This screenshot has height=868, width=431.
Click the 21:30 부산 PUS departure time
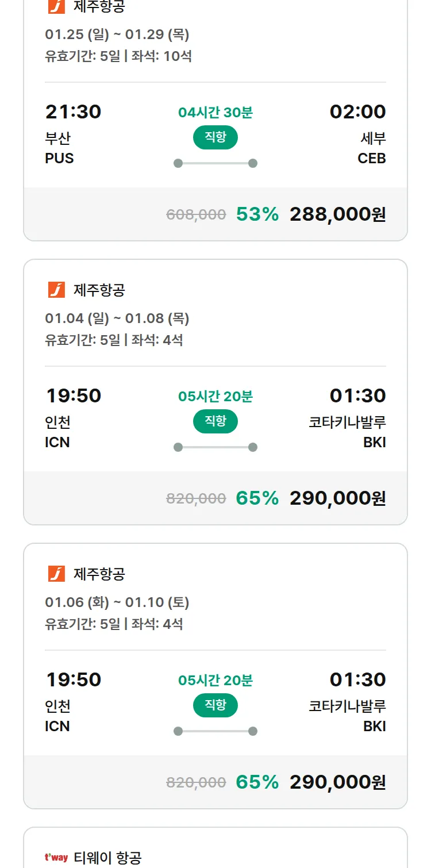click(73, 112)
